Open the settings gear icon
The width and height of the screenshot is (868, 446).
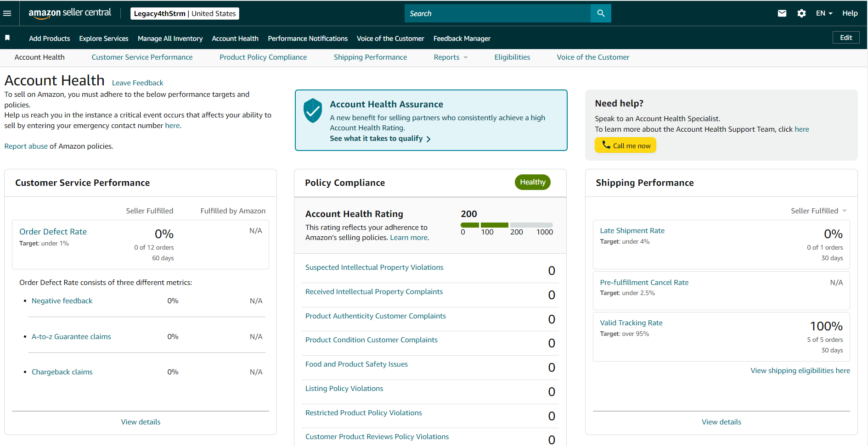[x=801, y=13]
